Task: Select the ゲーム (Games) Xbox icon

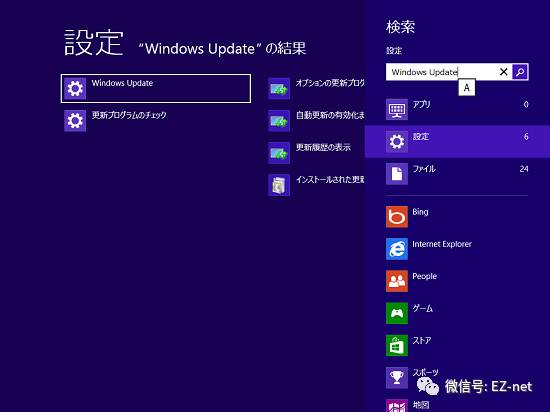Action: (x=397, y=313)
